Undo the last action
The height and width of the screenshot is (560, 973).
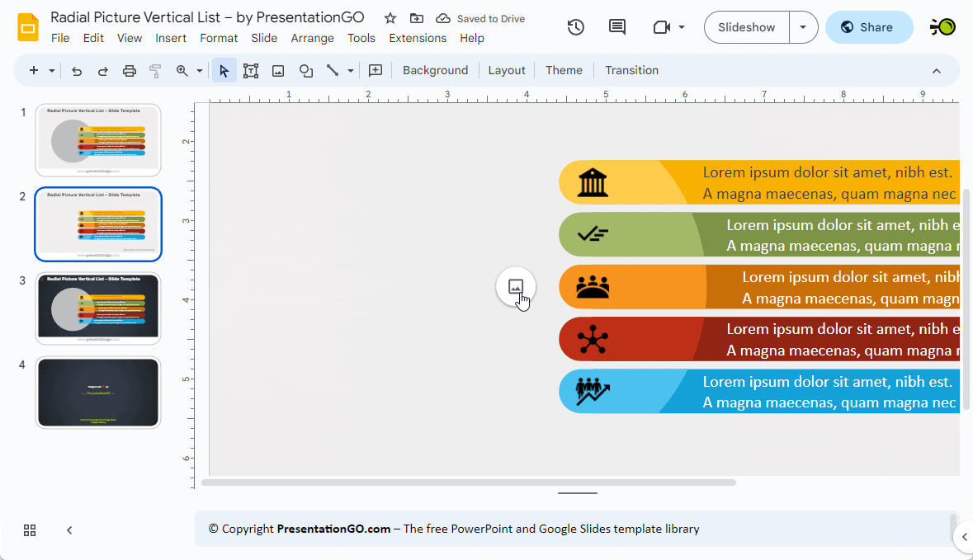click(76, 71)
